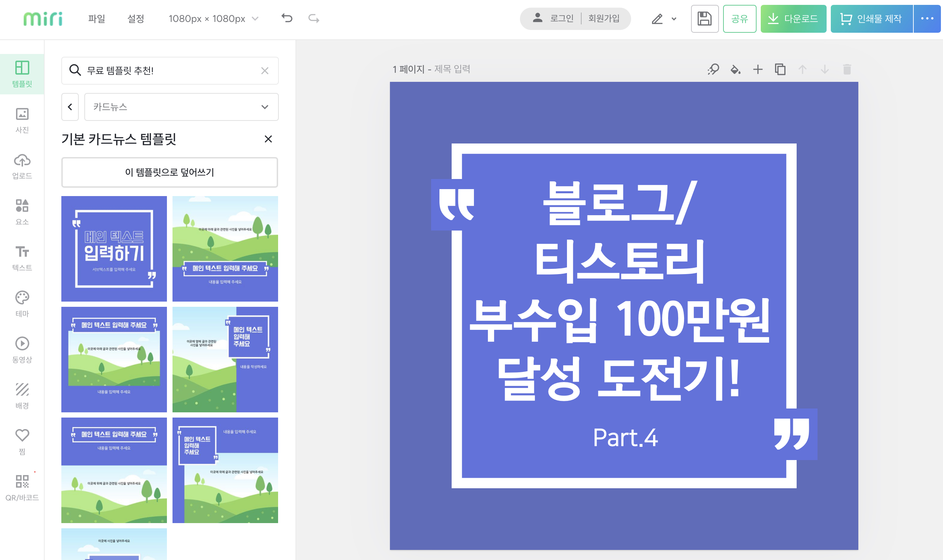Image resolution: width=943 pixels, height=560 pixels.
Task: Expand the edit mode dropdown arrow
Action: click(674, 19)
